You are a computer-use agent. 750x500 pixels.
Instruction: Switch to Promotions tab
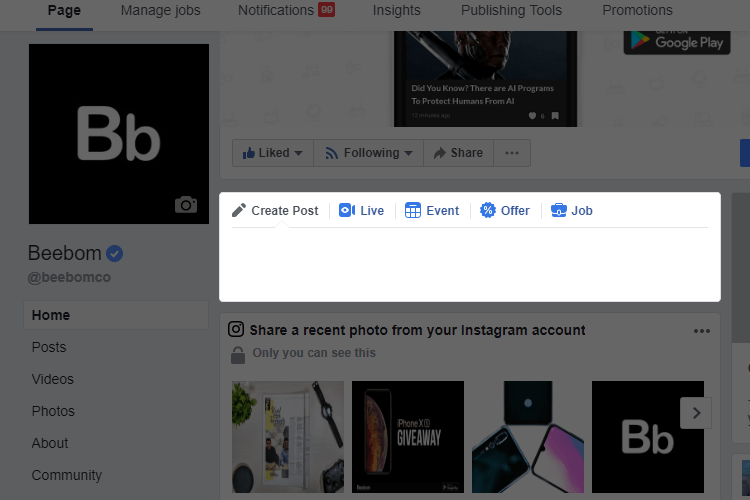[x=637, y=11]
